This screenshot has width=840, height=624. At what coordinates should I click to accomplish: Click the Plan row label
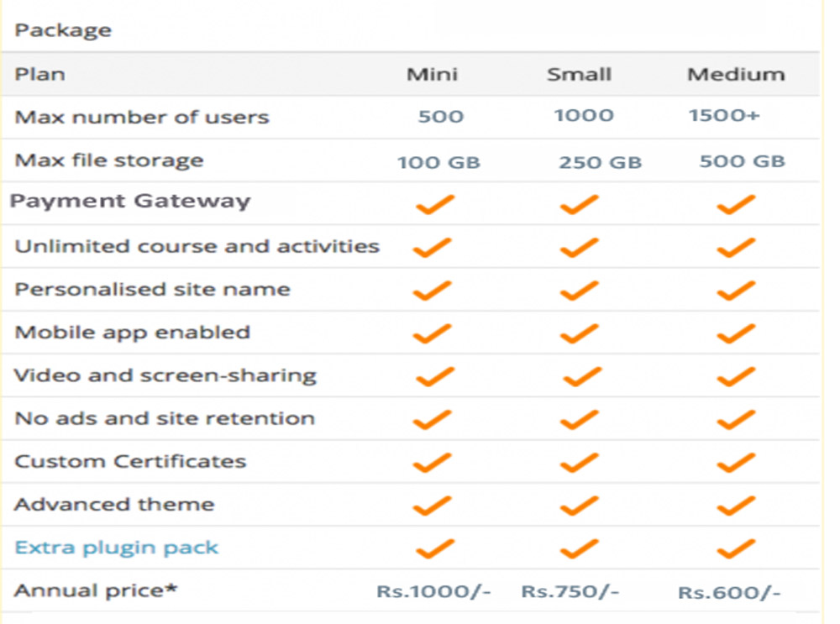(x=39, y=74)
